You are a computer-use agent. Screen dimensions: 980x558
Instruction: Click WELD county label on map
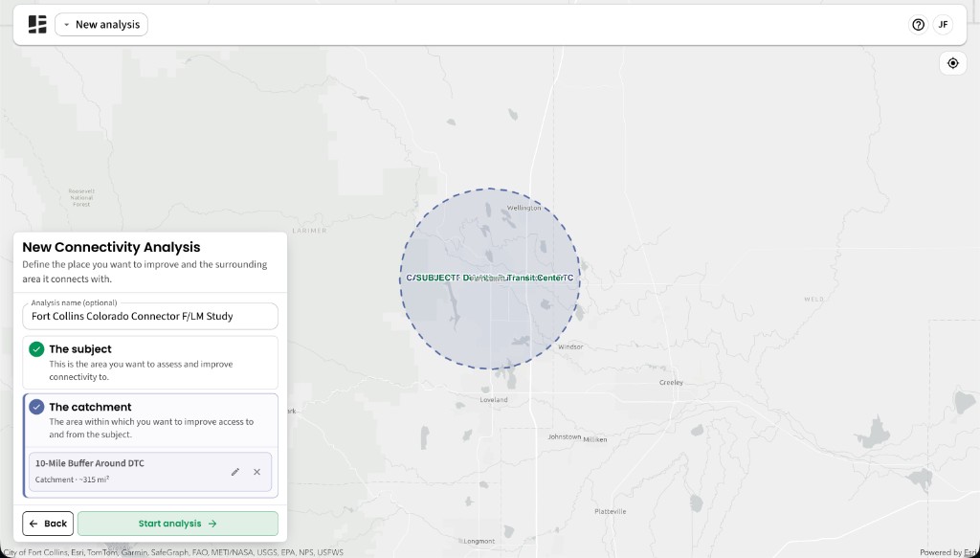pos(813,300)
